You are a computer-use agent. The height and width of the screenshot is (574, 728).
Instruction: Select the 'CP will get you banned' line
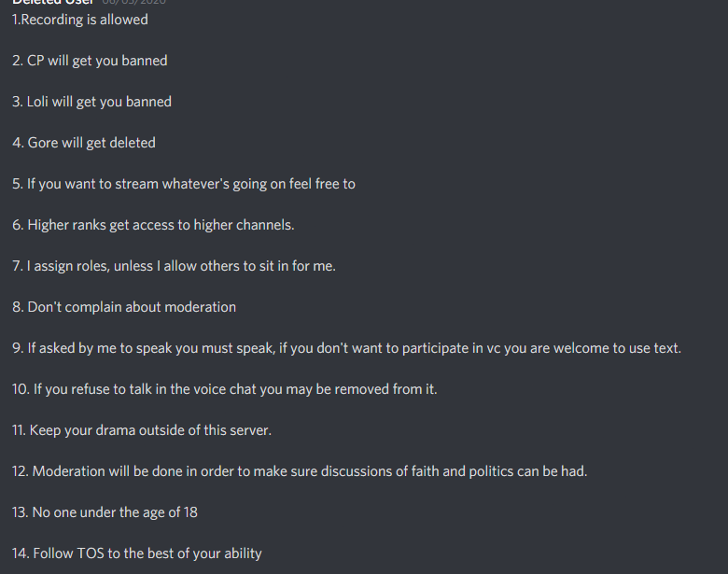point(90,61)
